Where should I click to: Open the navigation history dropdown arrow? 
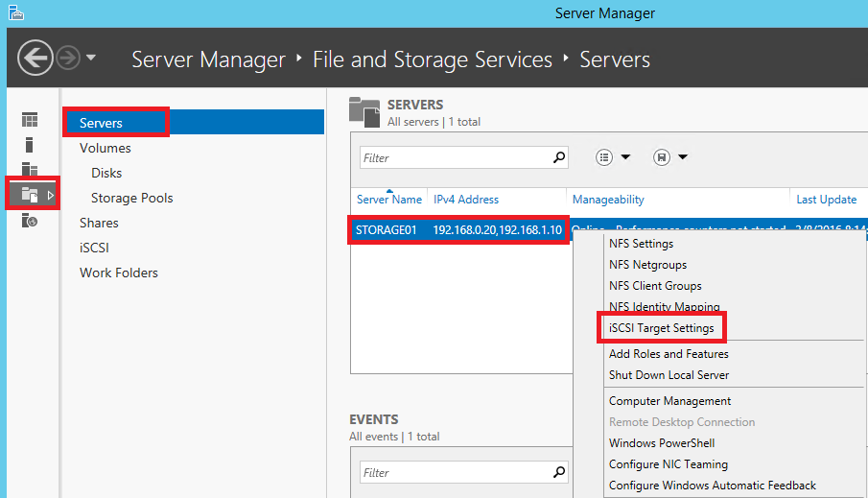tap(91, 57)
